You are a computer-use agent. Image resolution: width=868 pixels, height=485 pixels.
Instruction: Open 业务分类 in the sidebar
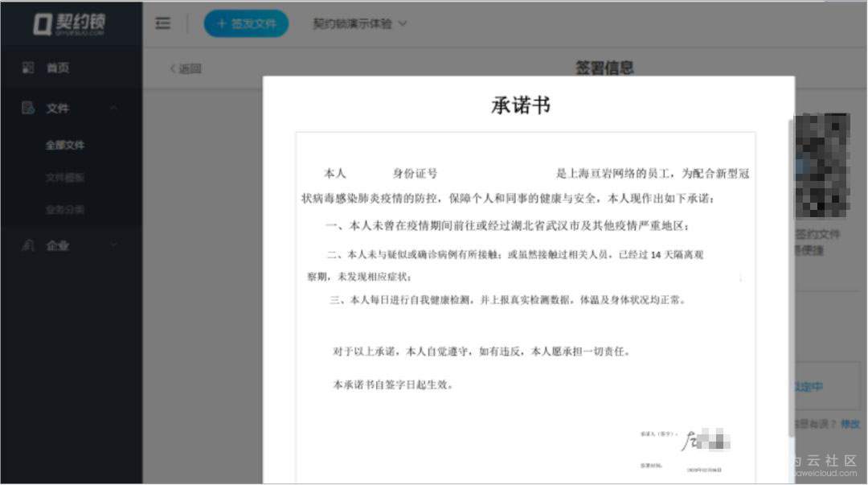point(65,209)
